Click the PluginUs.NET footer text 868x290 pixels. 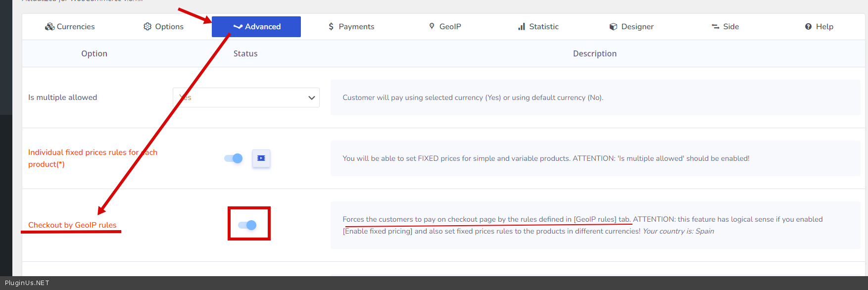pyautogui.click(x=27, y=283)
